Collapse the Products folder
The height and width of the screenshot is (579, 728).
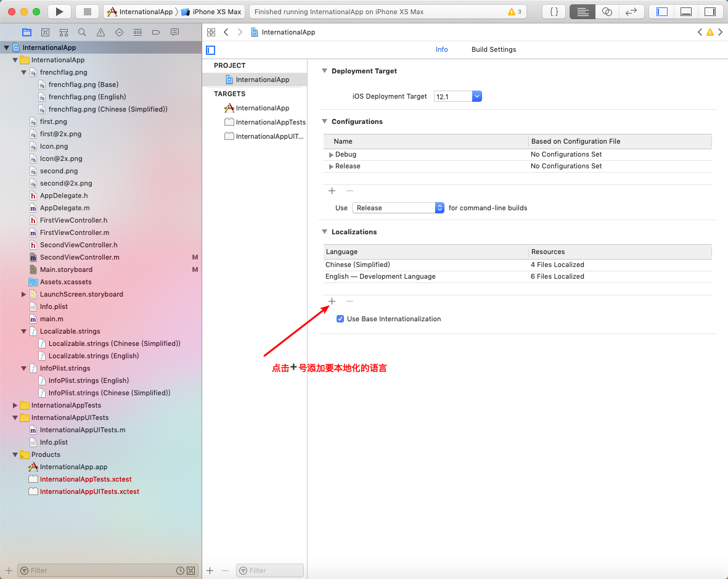click(x=15, y=454)
